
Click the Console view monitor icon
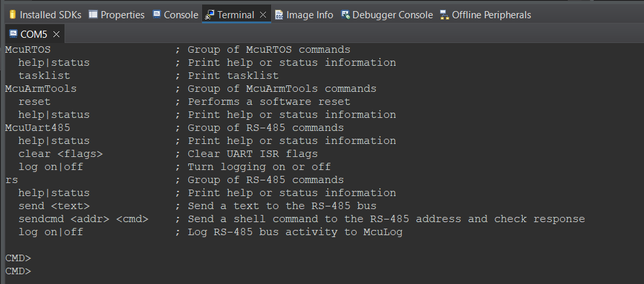pyautogui.click(x=156, y=14)
